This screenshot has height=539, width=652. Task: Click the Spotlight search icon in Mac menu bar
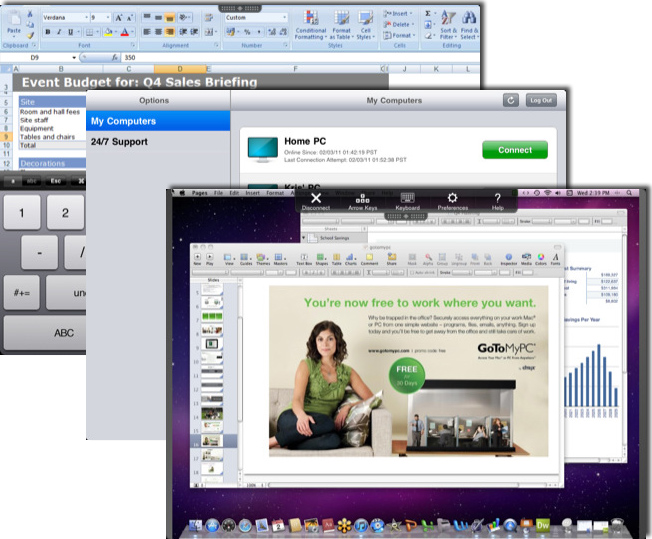pos(630,193)
